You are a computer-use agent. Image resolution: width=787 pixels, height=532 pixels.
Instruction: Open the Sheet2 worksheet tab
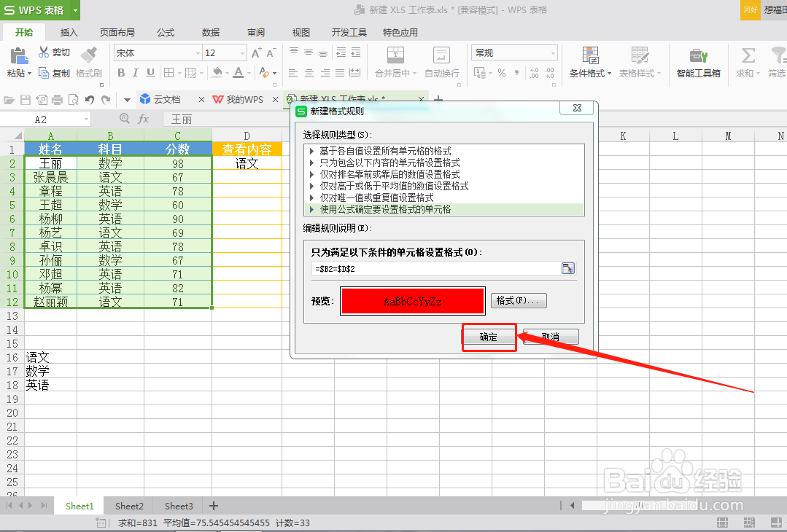point(129,506)
